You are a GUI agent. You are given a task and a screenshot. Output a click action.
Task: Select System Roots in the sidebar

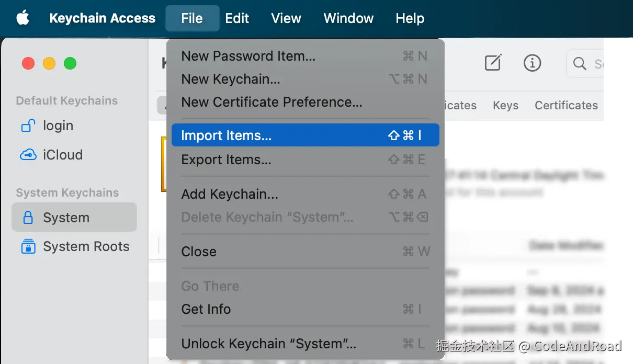(86, 246)
